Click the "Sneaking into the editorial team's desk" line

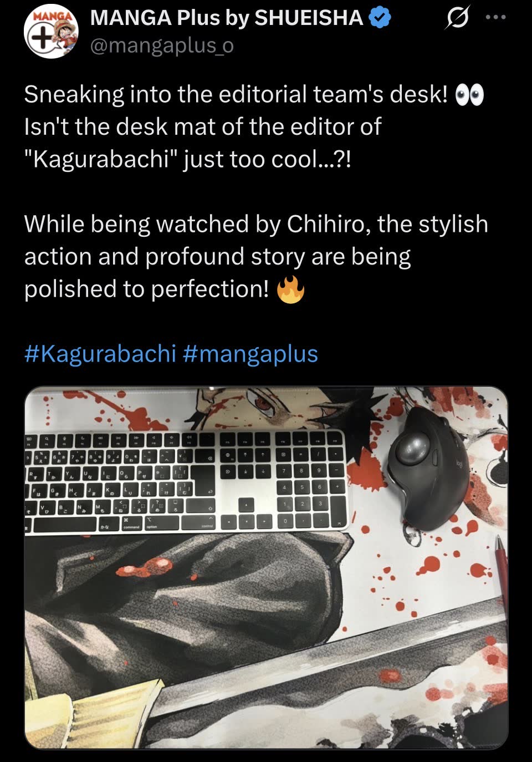click(x=236, y=95)
